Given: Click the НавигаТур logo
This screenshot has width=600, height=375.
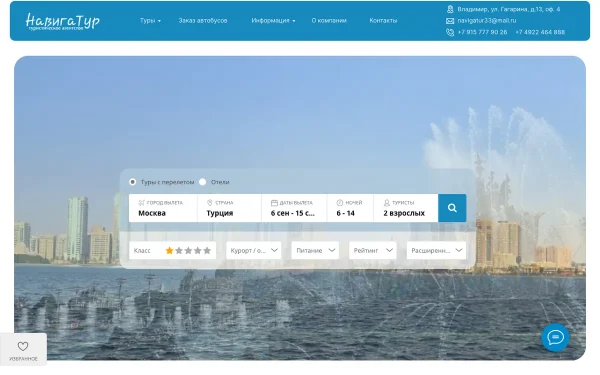Looking at the screenshot, I should pyautogui.click(x=62, y=21).
